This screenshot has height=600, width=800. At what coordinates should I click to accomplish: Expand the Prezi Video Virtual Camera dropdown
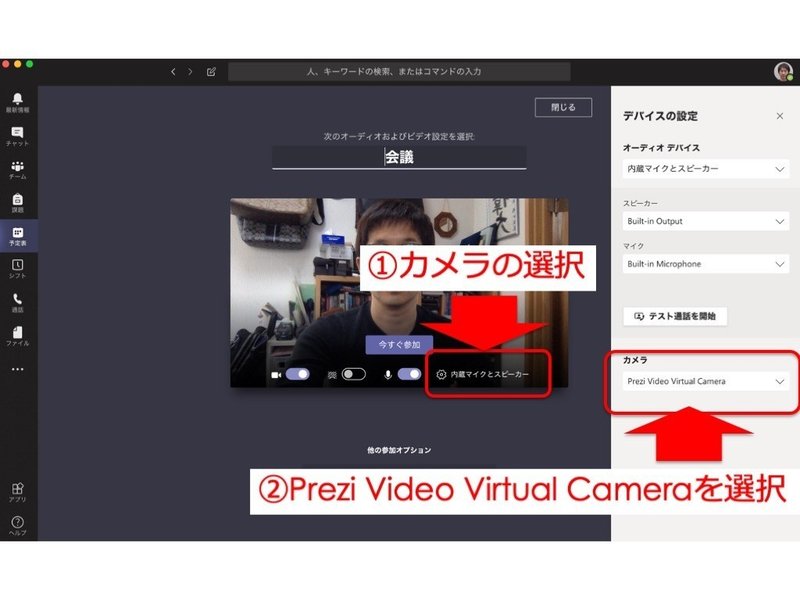click(706, 382)
